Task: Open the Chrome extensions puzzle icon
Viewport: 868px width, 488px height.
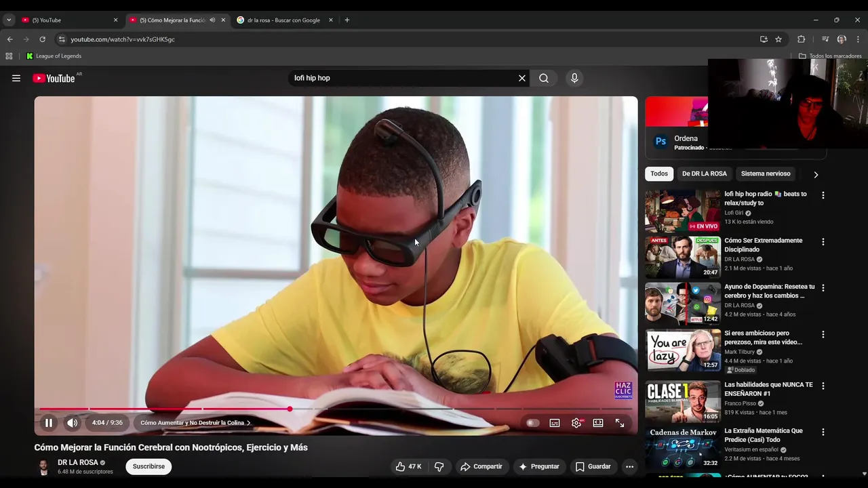Action: [801, 39]
